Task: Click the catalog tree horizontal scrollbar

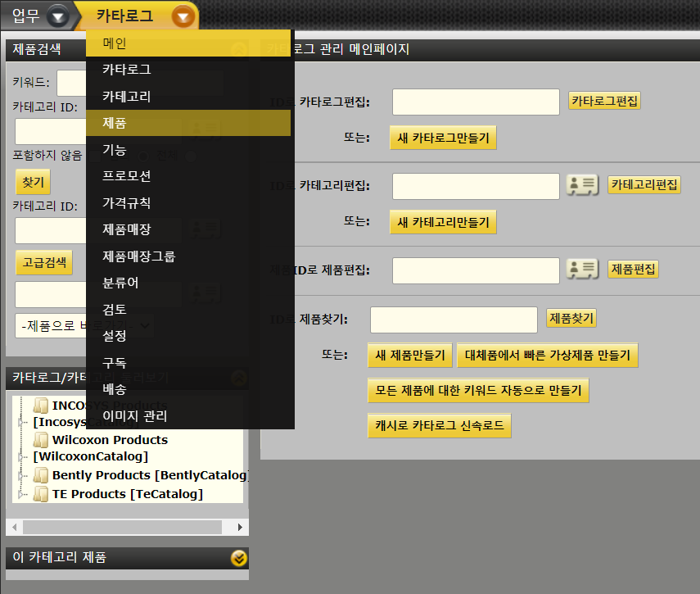Action: [x=123, y=527]
